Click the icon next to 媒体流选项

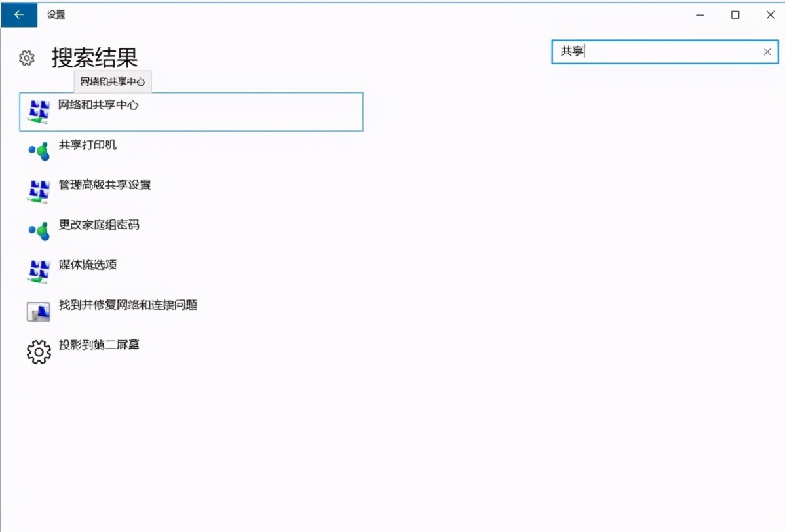[38, 270]
